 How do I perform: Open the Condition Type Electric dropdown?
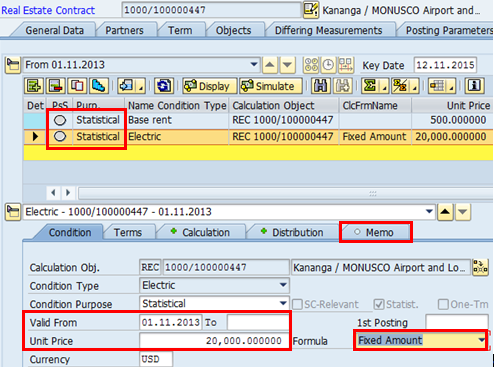coord(283,285)
